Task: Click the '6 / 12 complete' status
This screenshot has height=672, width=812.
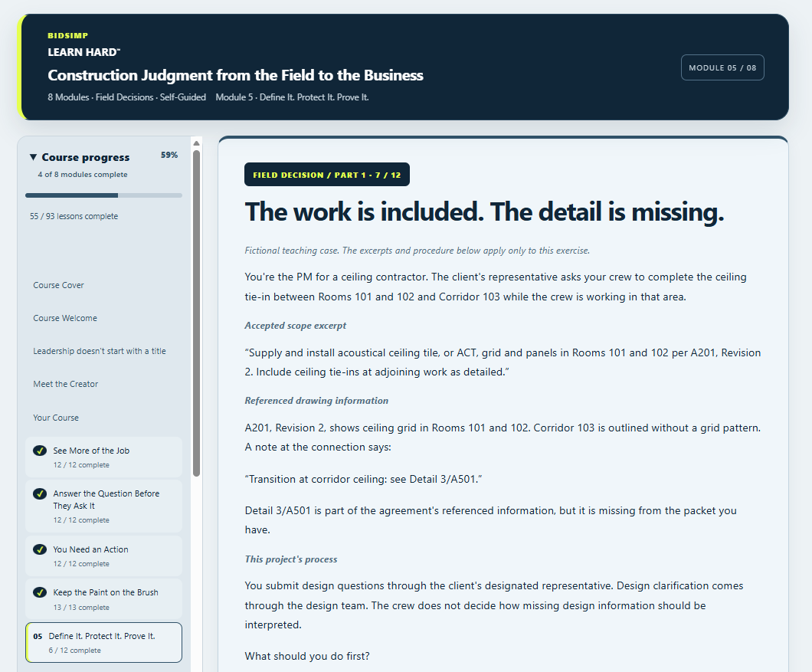Action: tap(74, 651)
